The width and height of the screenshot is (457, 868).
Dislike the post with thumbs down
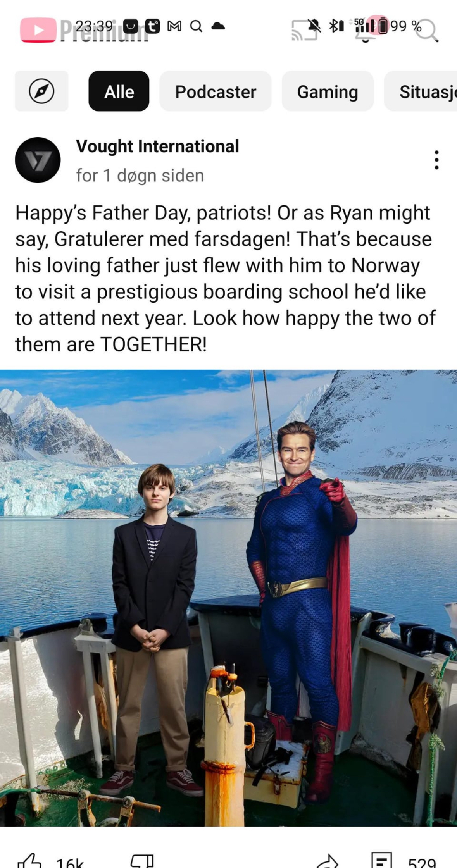click(142, 861)
